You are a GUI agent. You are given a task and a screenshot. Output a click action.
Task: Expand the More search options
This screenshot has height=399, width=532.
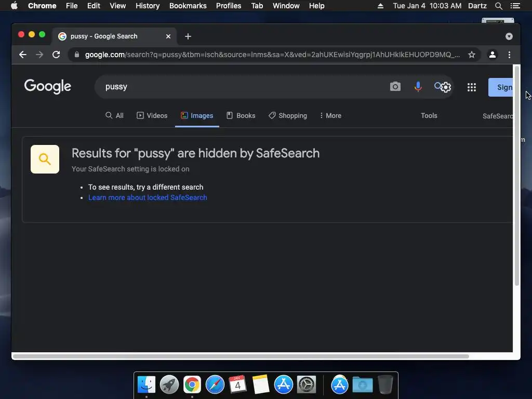pyautogui.click(x=330, y=116)
